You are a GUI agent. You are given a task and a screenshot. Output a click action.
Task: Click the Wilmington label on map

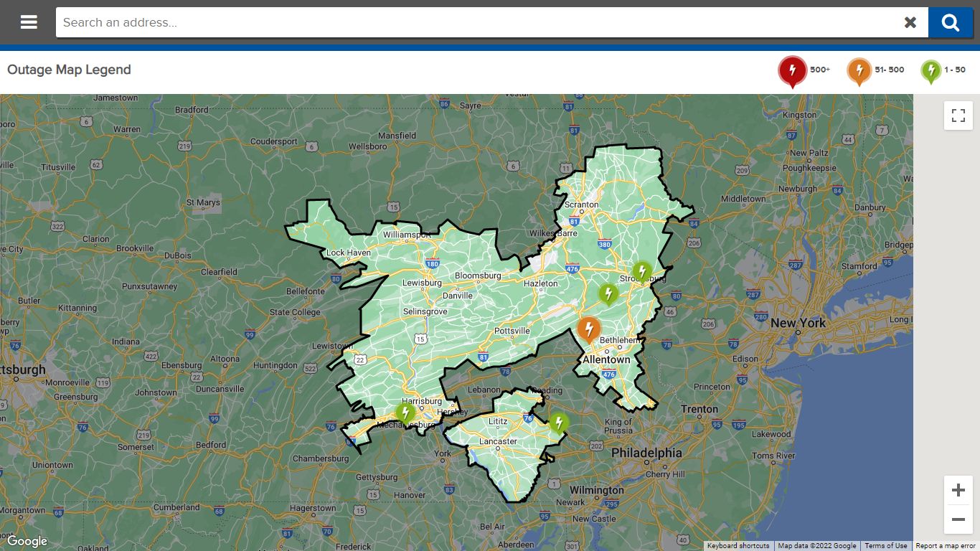(597, 490)
